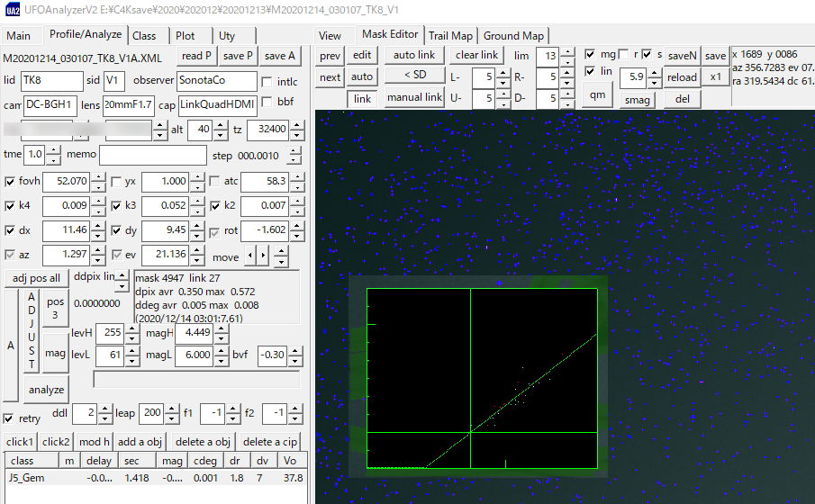Enable the intlc checkbox

[x=267, y=82]
